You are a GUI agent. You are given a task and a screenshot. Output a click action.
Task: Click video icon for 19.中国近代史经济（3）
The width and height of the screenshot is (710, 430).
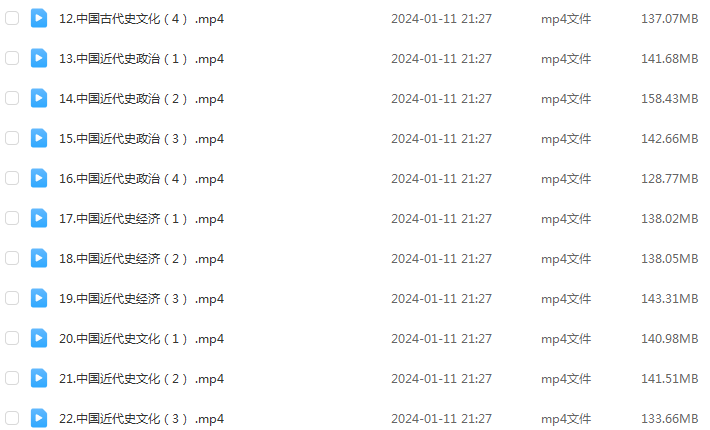tap(39, 298)
